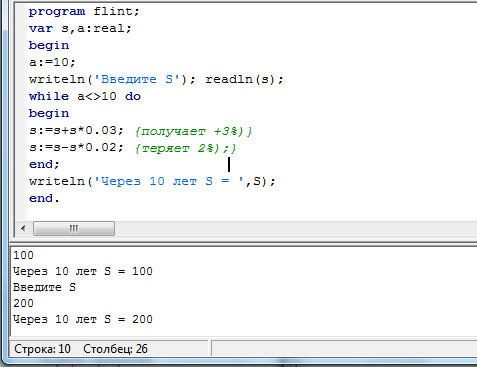
Task: Click the horizontal scrollbar left arrow
Action: [x=23, y=229]
